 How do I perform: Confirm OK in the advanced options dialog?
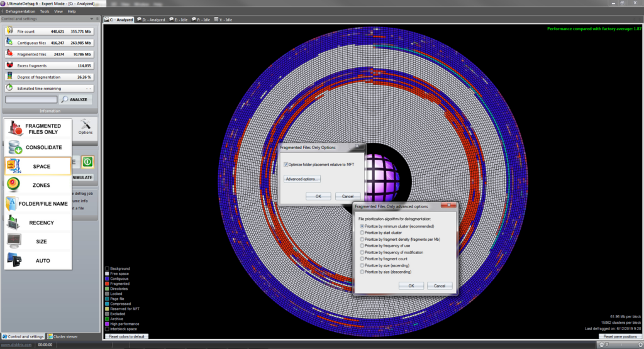click(411, 285)
